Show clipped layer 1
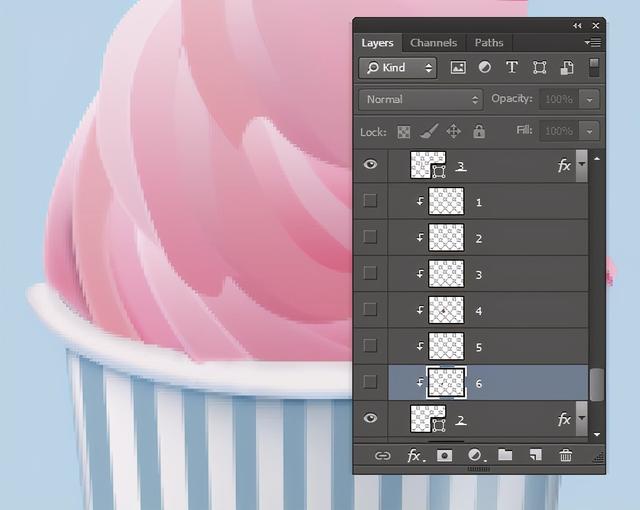Screen dimensions: 640x510 tap(370, 200)
